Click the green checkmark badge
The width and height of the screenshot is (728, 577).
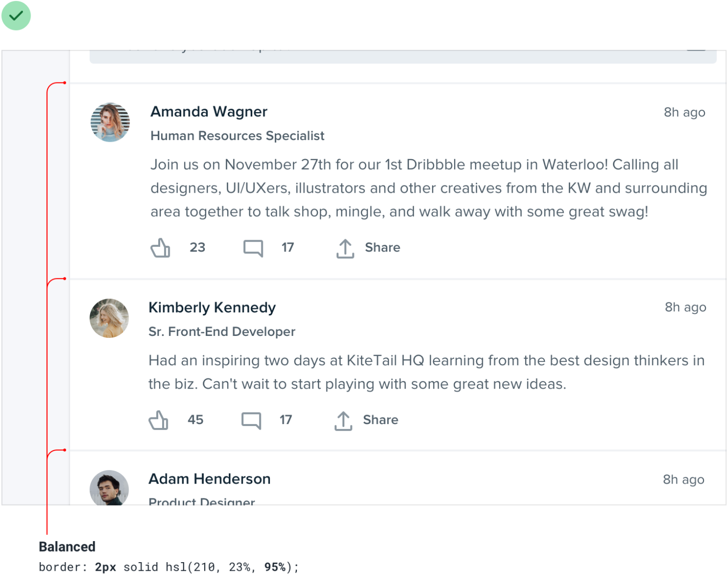click(16, 16)
